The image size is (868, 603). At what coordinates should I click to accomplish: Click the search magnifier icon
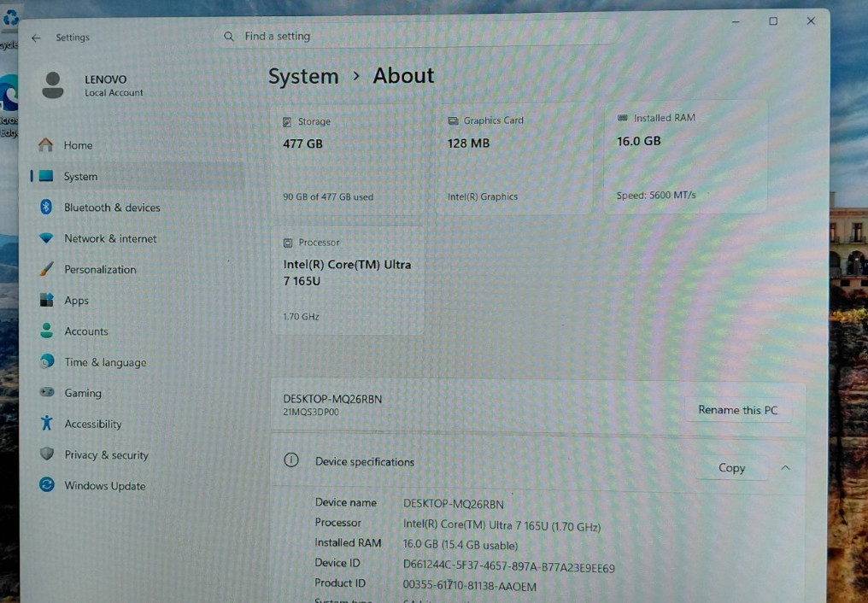point(229,36)
